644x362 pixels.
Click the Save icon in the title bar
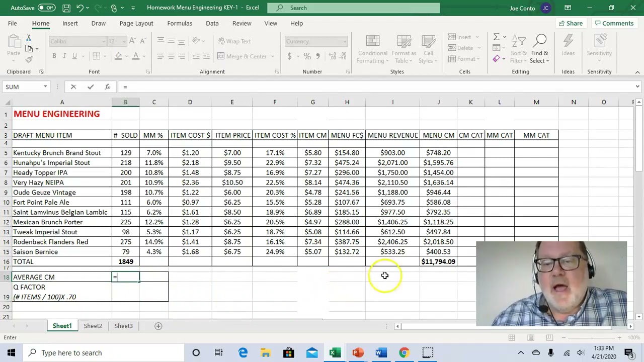pos(66,8)
